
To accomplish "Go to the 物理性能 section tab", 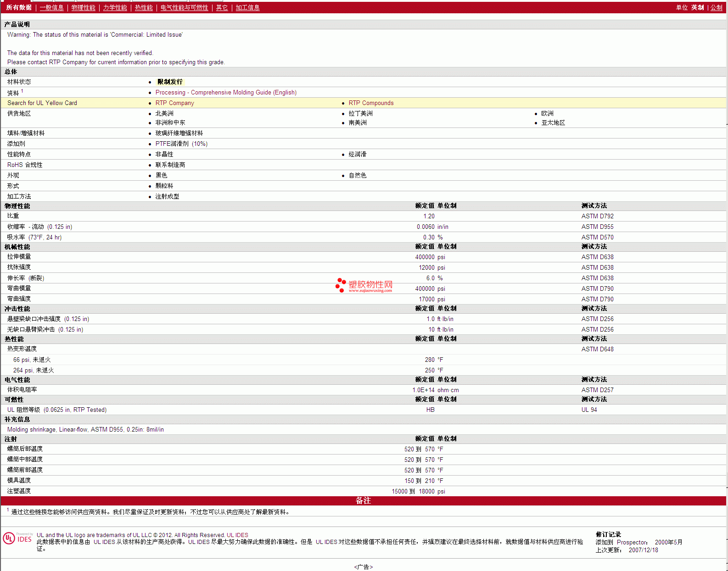I will (83, 8).
